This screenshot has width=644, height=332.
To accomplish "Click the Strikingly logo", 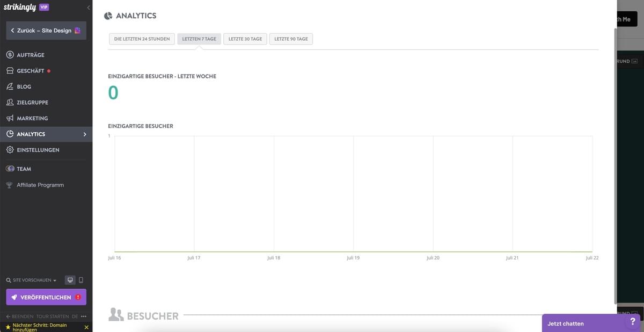I will point(19,8).
